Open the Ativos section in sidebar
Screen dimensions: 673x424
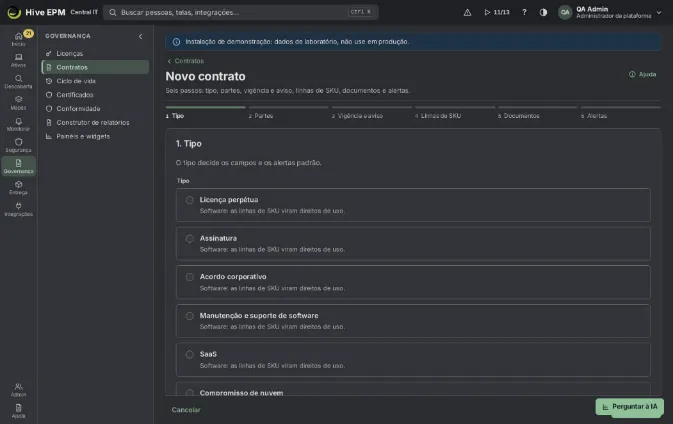18,61
